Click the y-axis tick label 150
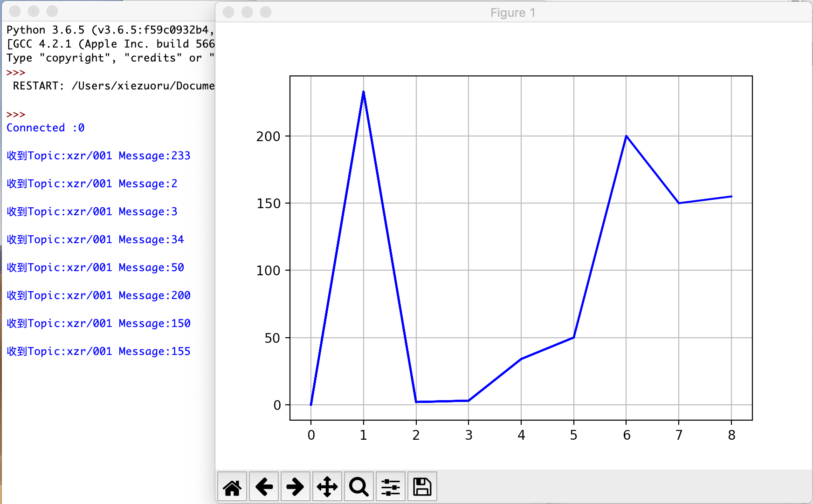 [268, 204]
